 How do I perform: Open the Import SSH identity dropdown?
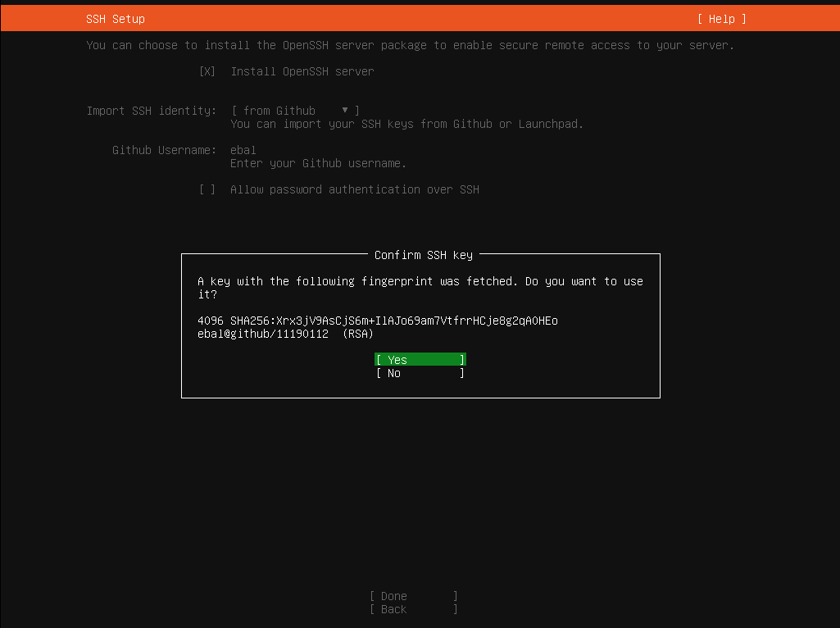293,110
